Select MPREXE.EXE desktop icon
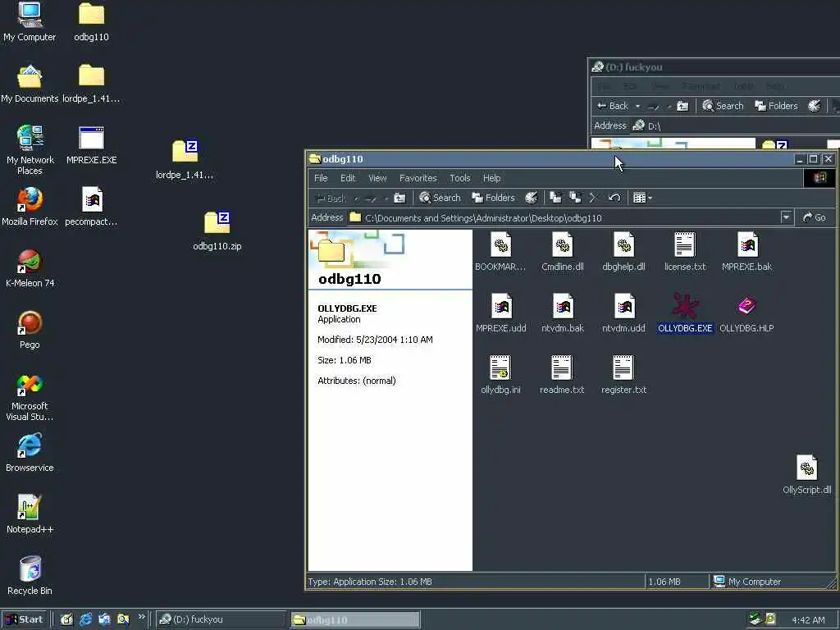 [x=92, y=144]
